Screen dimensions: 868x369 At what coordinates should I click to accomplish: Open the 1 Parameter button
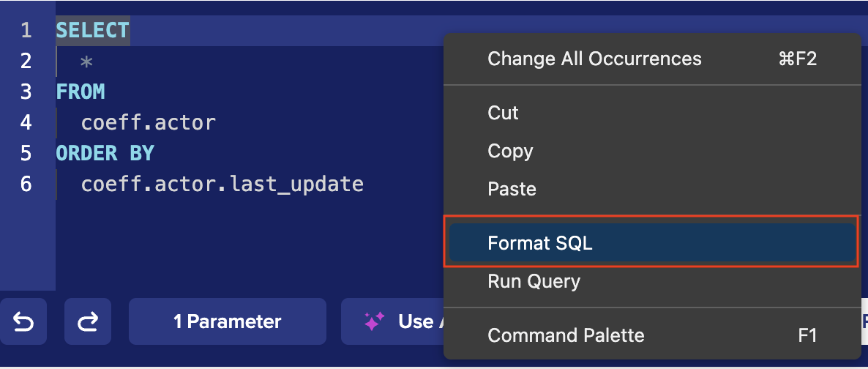tap(227, 321)
